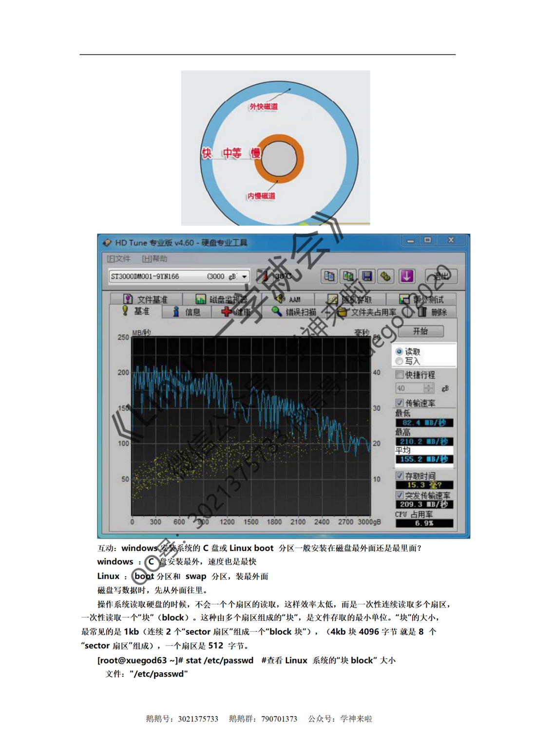Click the burst rate value 209.3 MB/秒
The width and height of the screenshot is (535, 756).
point(424,504)
